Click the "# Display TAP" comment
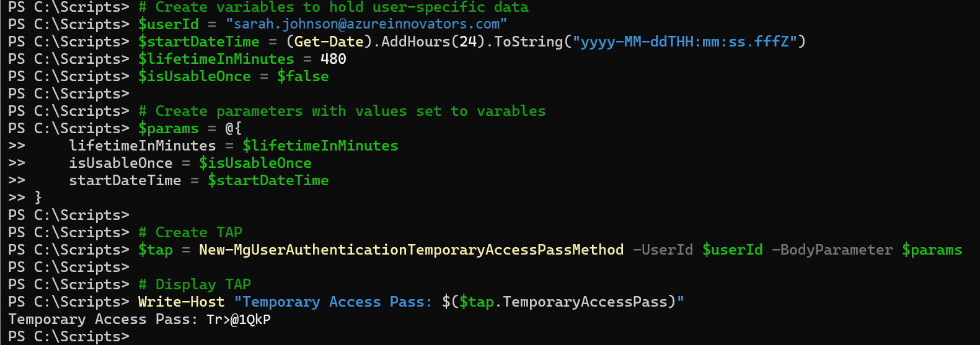 pos(195,284)
